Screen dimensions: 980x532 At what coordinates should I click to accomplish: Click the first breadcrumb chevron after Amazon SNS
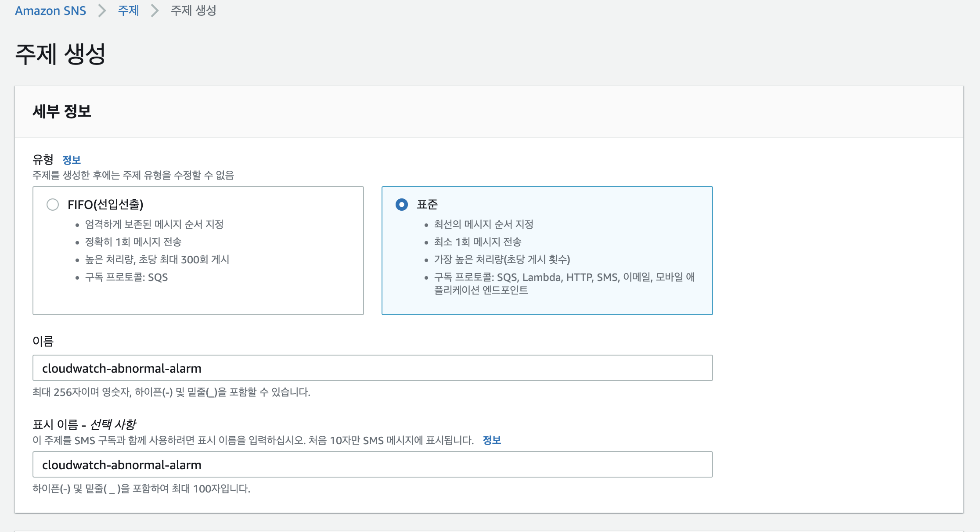point(102,11)
